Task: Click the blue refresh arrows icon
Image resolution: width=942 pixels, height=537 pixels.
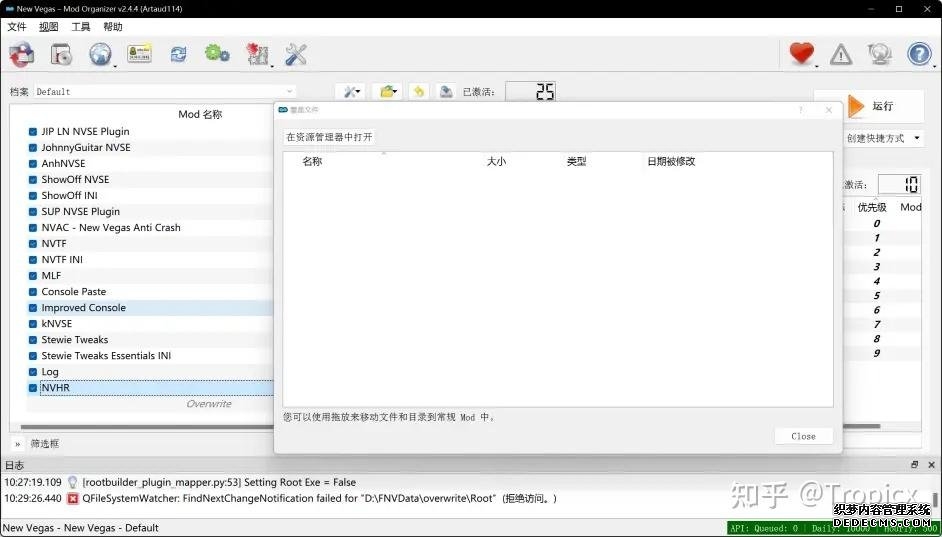Action: [178, 55]
